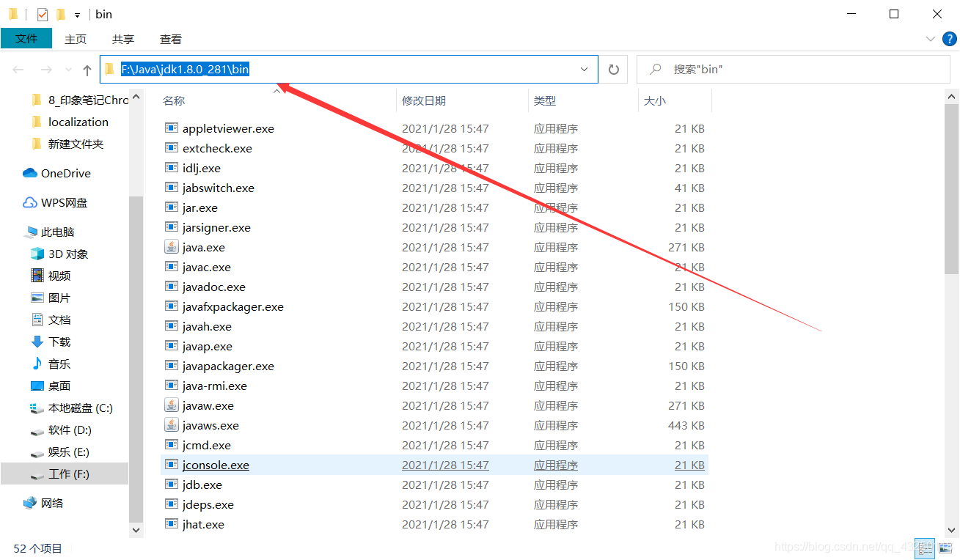Click the 本地磁盘 (C:) drive icon
960x560 pixels.
tap(37, 408)
